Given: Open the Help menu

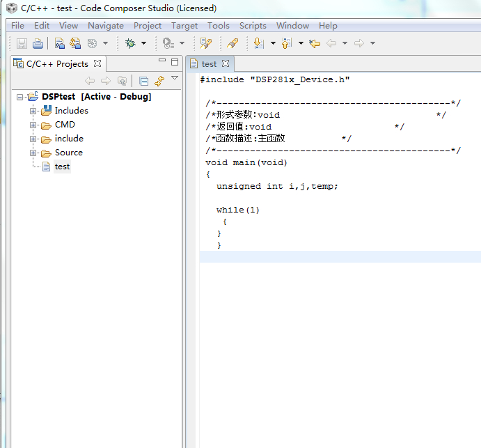Looking at the screenshot, I should pyautogui.click(x=328, y=26).
